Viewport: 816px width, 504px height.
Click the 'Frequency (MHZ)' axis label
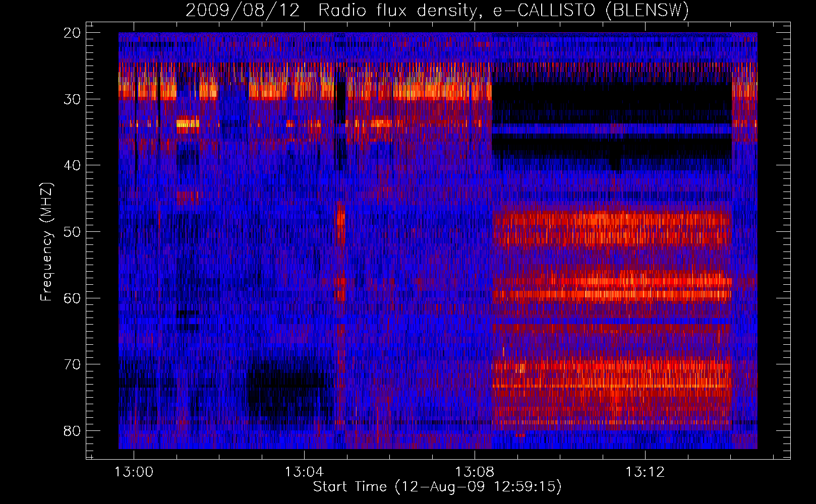tap(46, 242)
